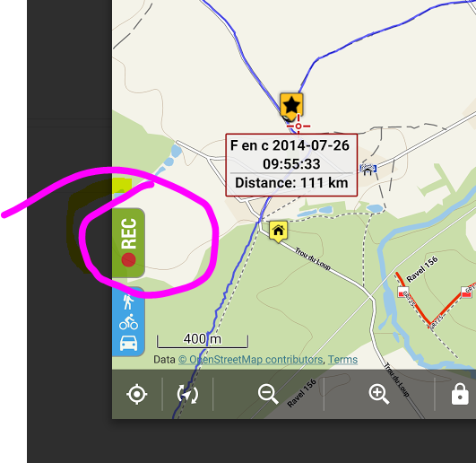Screen dimensions: 476x463
Task: Open the F en c 2014-07-26 popup
Action: [x=291, y=165]
